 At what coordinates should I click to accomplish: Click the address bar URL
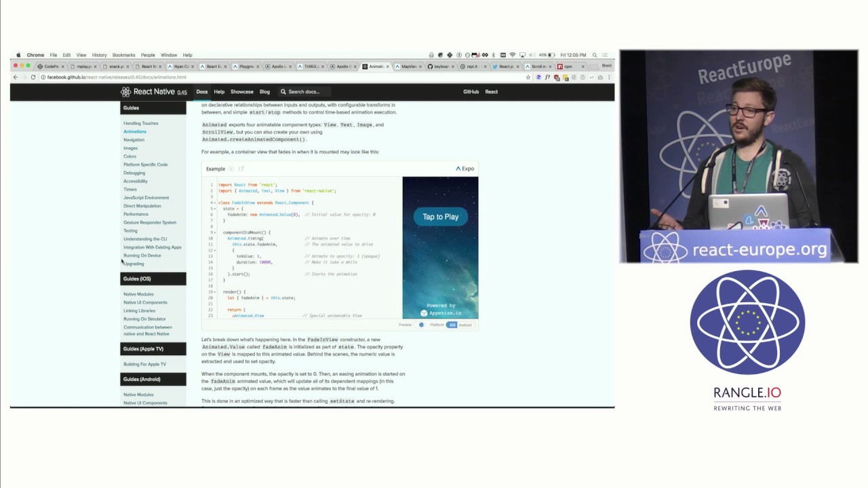117,77
